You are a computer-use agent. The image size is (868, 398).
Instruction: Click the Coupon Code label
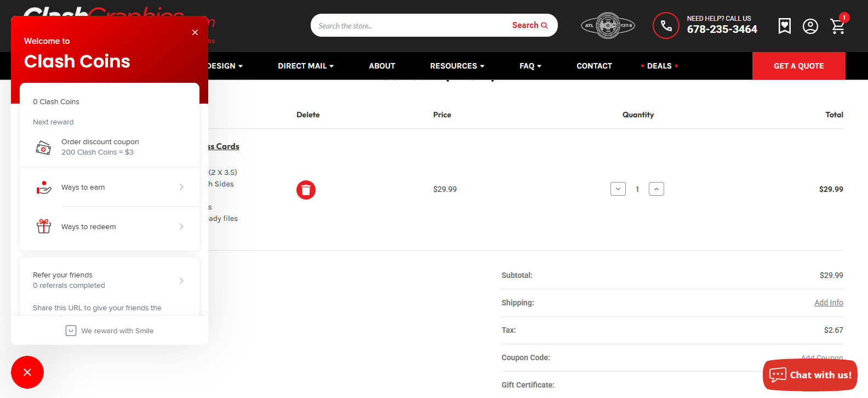[x=526, y=357]
